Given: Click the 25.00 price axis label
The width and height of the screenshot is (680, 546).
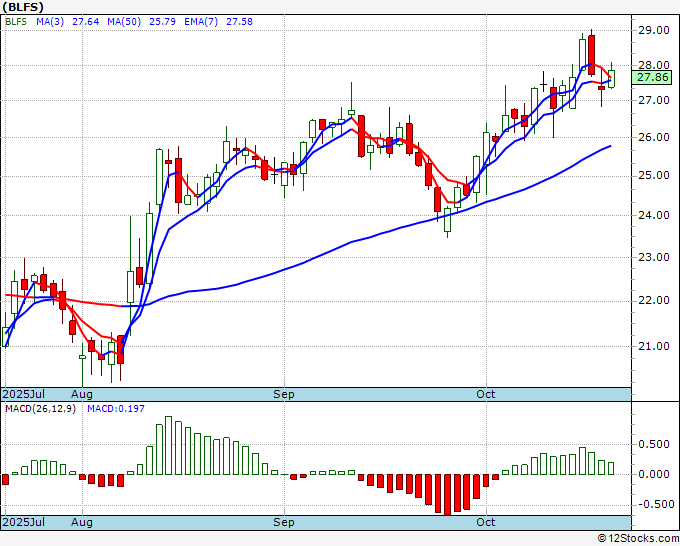Looking at the screenshot, I should tap(653, 176).
